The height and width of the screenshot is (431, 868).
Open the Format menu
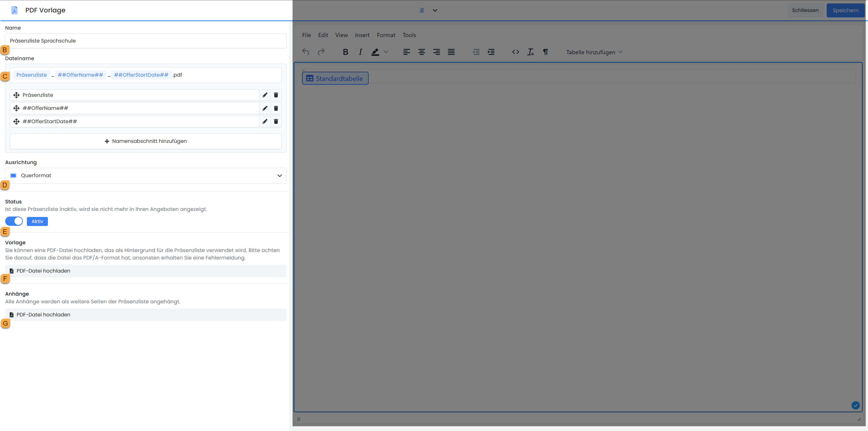(x=386, y=35)
